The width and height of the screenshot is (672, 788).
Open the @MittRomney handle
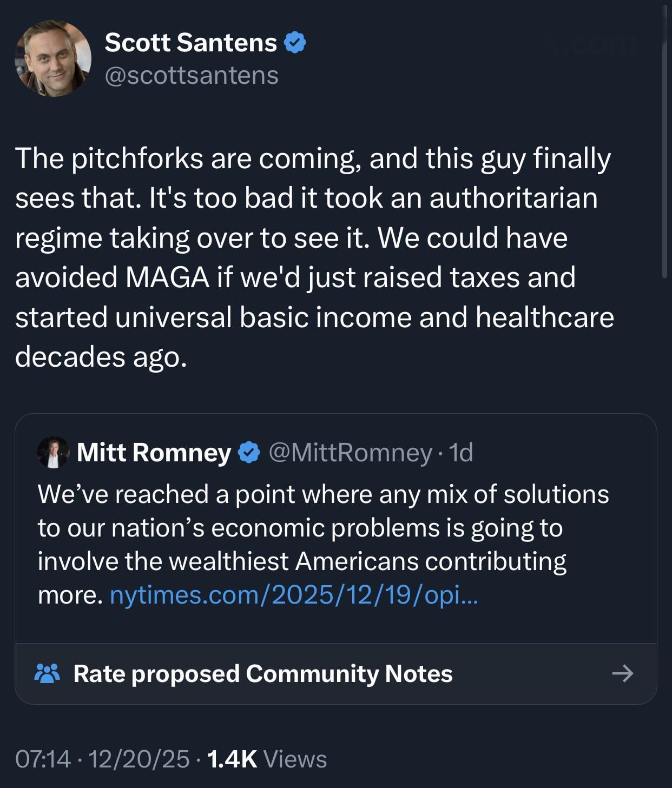351,452
